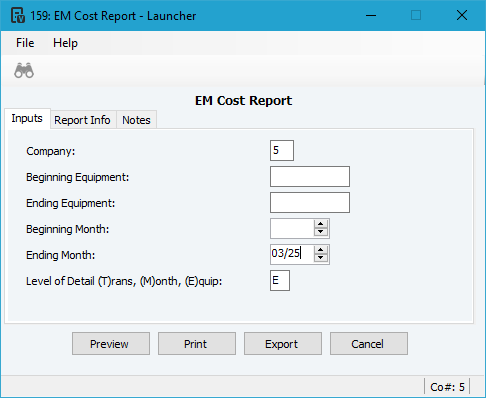
Task: Increase Beginning Month with up arrow
Action: tap(321, 224)
